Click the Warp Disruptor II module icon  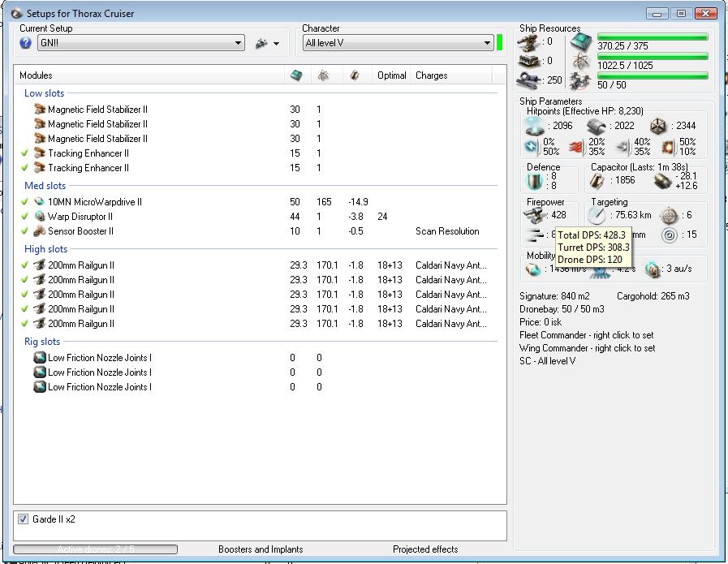pos(40,217)
